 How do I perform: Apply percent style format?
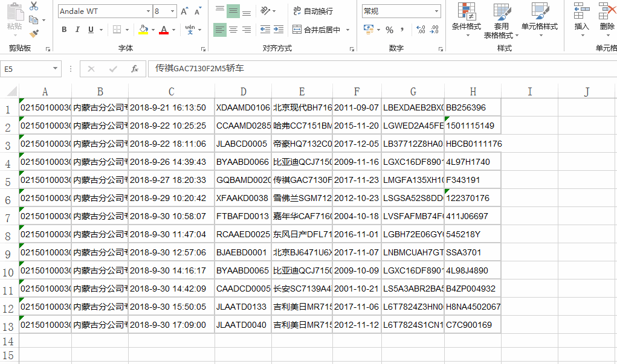pyautogui.click(x=390, y=30)
